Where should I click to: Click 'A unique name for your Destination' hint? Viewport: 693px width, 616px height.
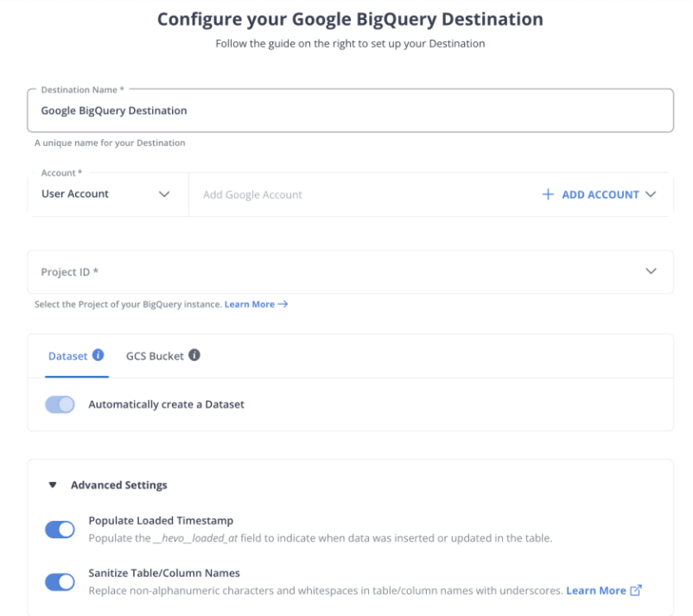point(110,143)
